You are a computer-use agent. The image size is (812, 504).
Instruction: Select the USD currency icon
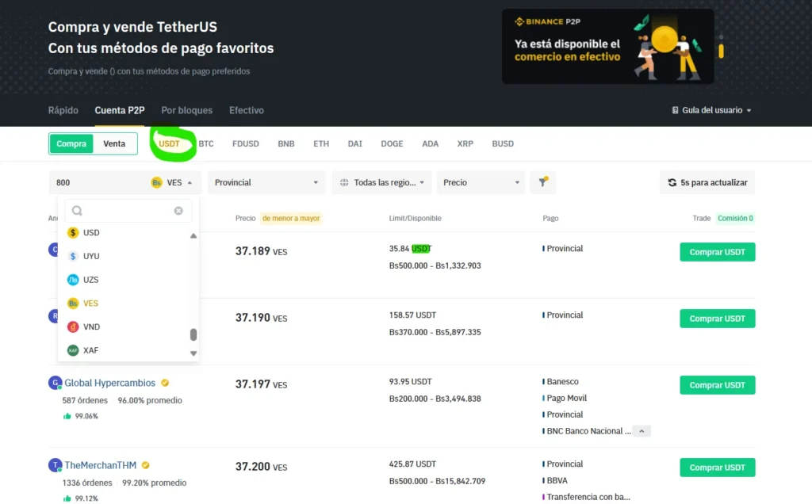coord(73,233)
